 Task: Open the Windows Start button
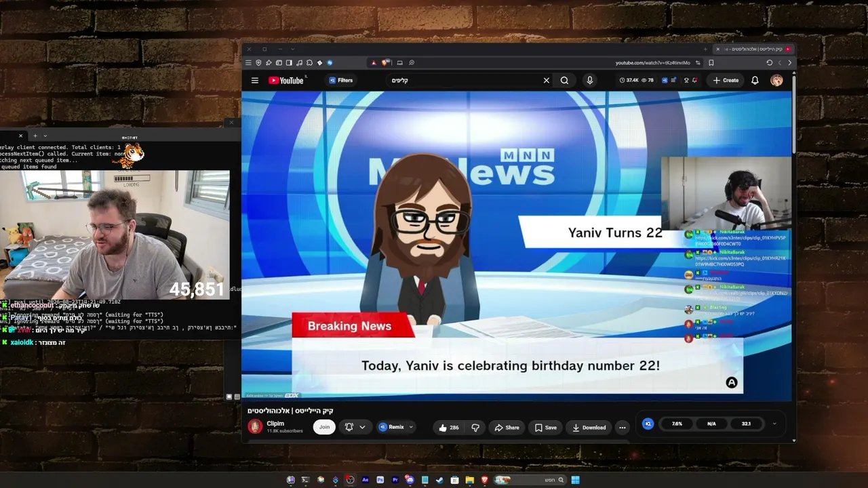tap(575, 480)
